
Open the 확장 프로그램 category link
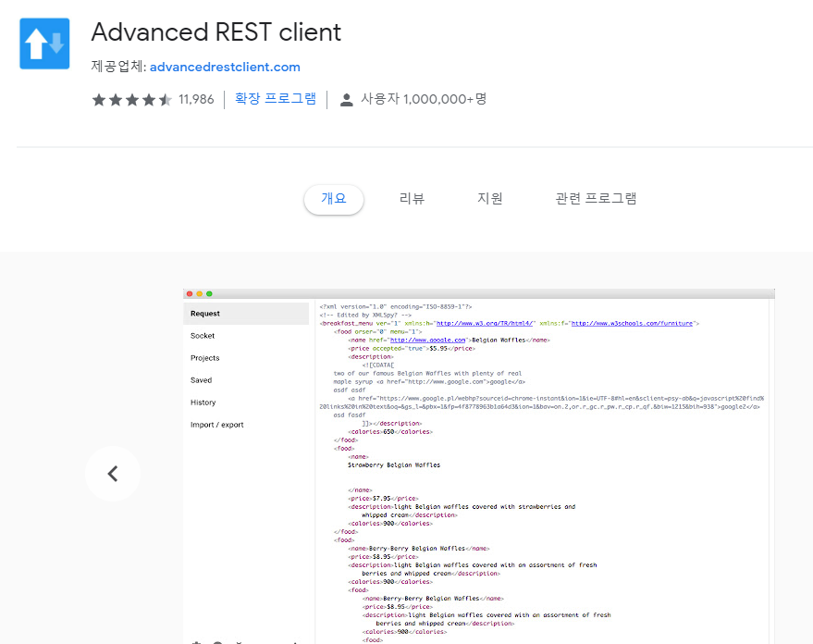pos(276,98)
